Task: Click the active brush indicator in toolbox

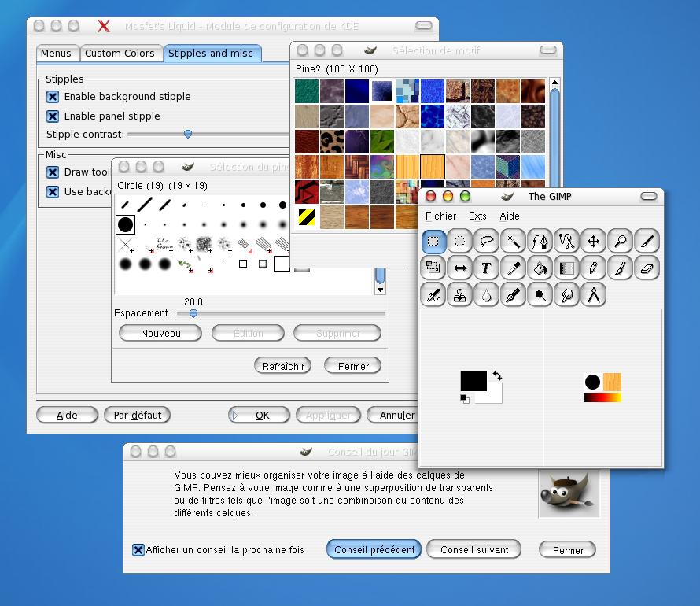Action: click(592, 382)
